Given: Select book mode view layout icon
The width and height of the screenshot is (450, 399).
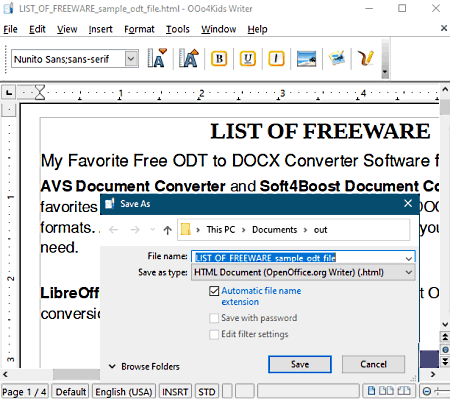Looking at the screenshot, I should [x=403, y=391].
